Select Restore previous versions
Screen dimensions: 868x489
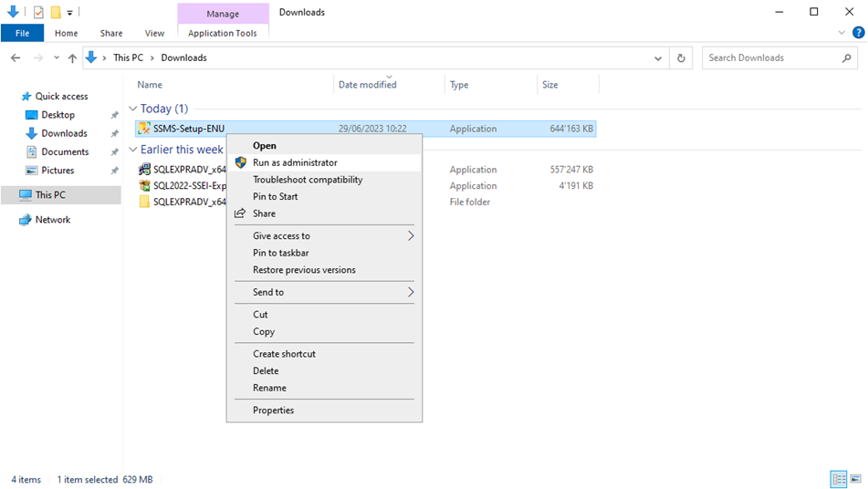click(x=324, y=270)
